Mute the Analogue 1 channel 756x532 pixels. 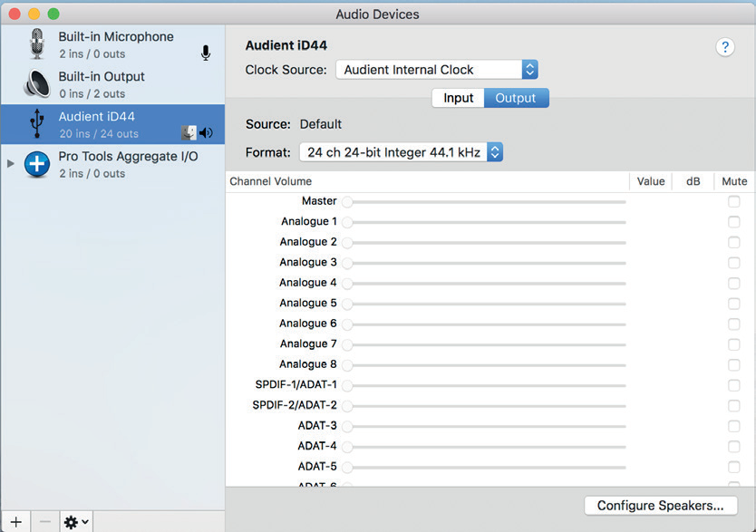click(x=734, y=222)
